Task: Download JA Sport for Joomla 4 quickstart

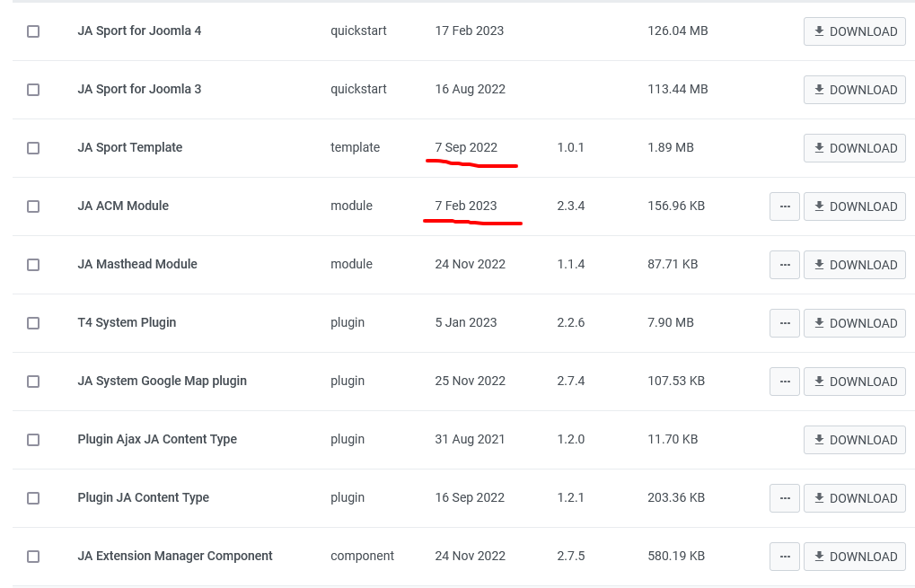Action: (x=854, y=31)
